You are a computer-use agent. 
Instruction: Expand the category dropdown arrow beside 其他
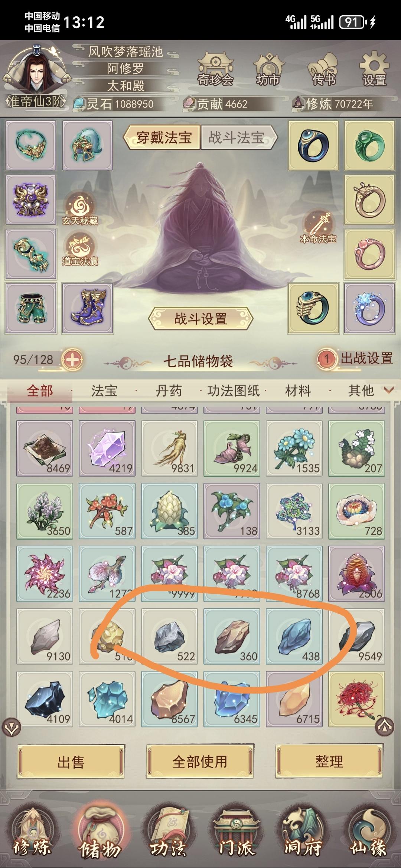[x=389, y=390]
